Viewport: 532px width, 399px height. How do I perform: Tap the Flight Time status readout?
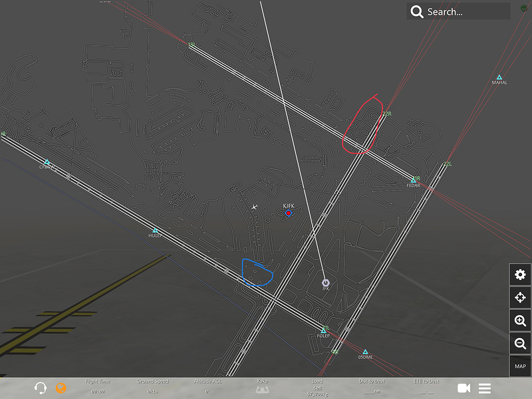point(98,386)
